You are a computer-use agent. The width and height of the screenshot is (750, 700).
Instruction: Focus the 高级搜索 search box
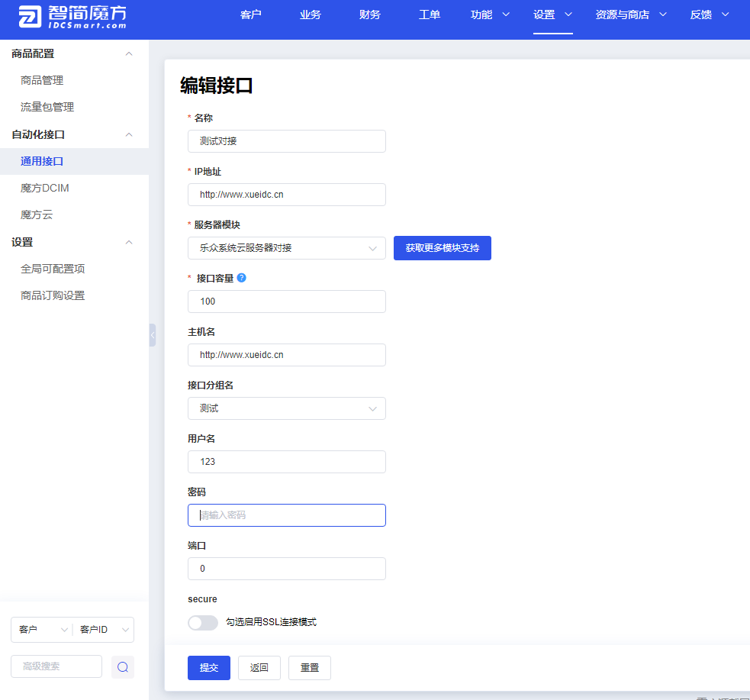56,666
